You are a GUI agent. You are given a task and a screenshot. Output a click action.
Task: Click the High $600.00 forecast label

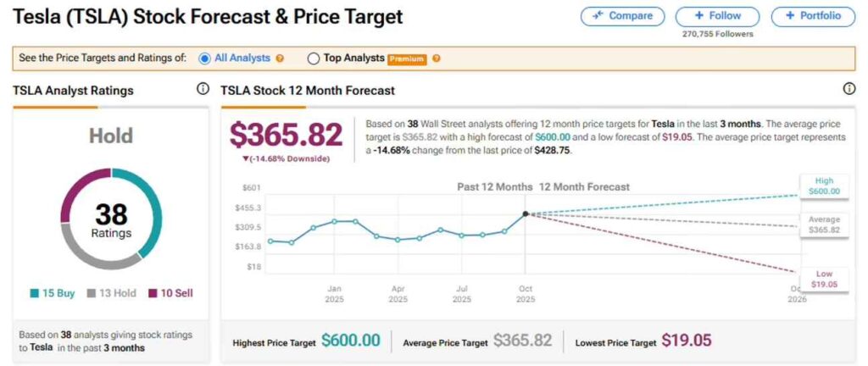pyautogui.click(x=823, y=186)
